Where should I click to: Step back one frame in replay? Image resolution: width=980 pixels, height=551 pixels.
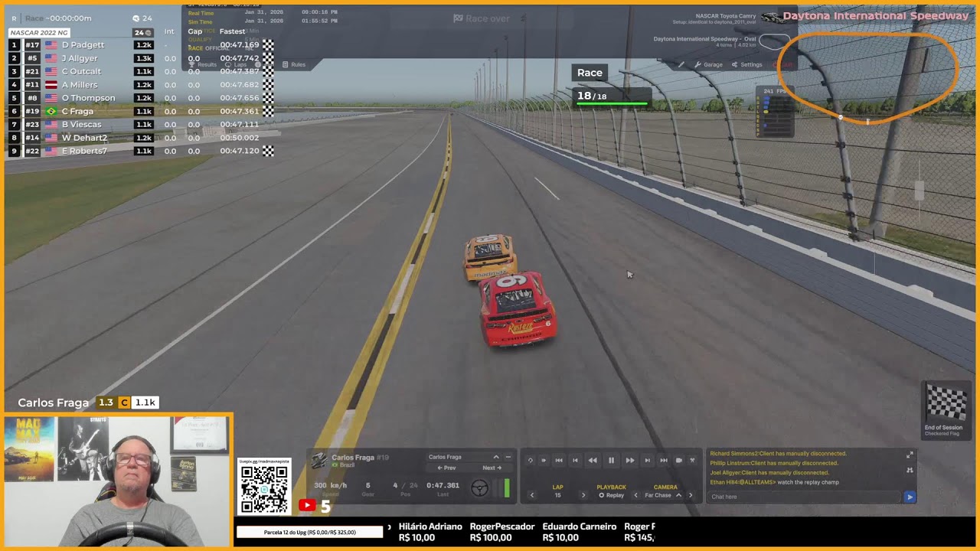(x=575, y=460)
